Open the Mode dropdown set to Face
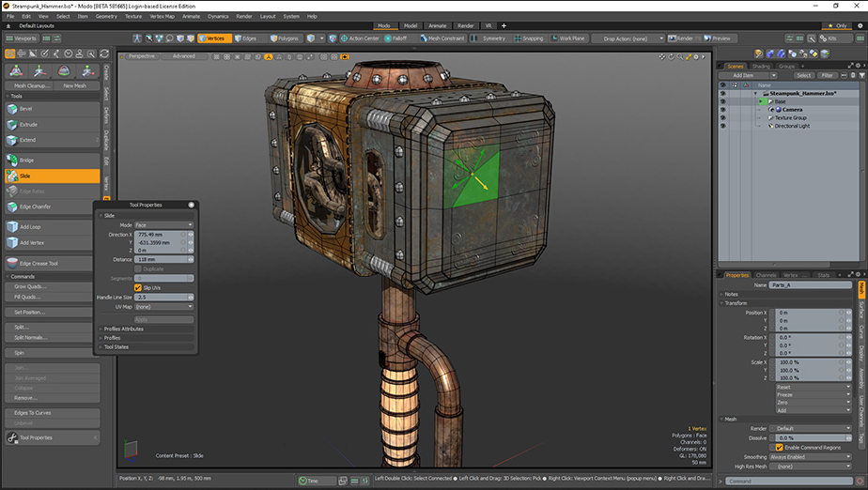This screenshot has width=868, height=490. [163, 225]
